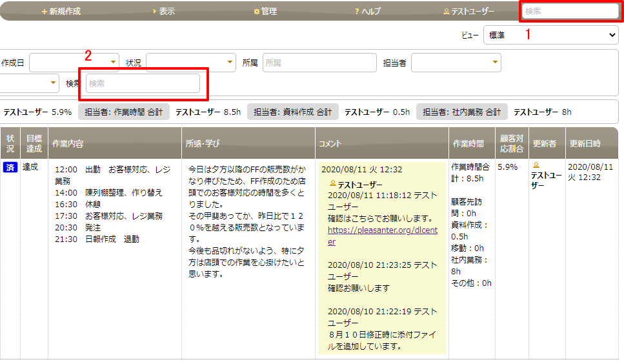Viewport: 624px width, 364px height.
Task: Sort by the 所感･学び column header
Action: 248,143
